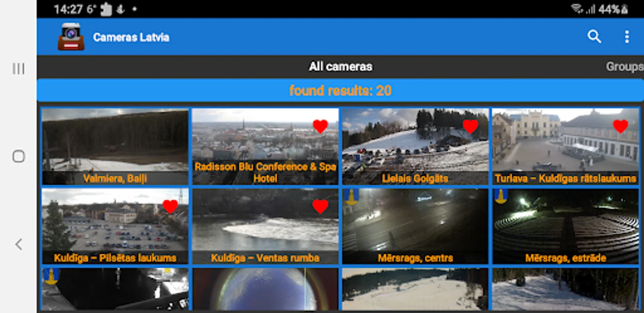This screenshot has width=644, height=313.
Task: Open the search magnifier icon
Action: [x=594, y=37]
